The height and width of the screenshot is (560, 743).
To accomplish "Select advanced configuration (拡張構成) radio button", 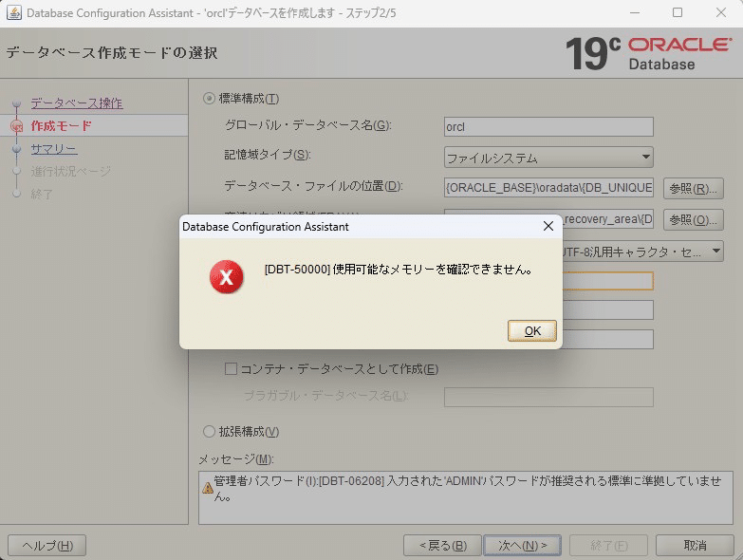I will [209, 431].
